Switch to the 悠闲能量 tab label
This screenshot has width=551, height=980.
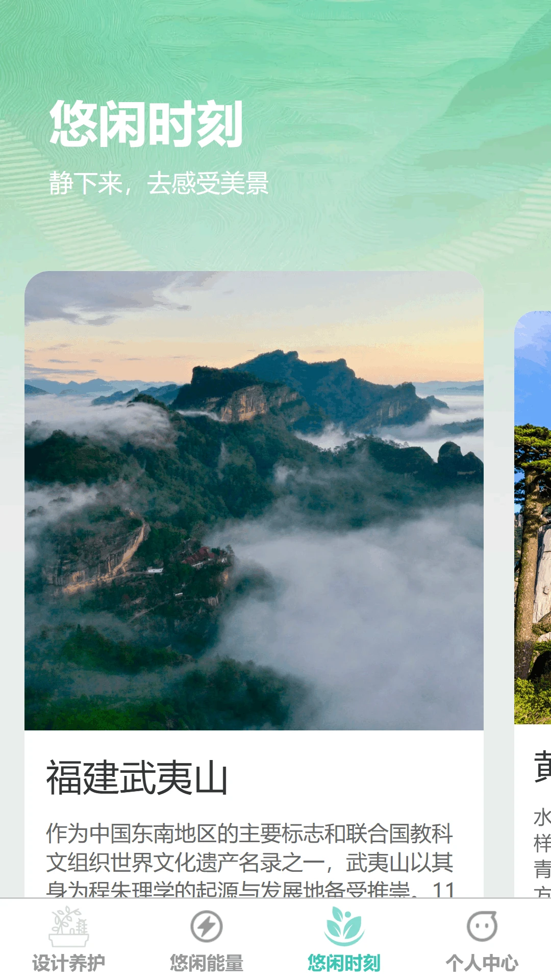207,963
